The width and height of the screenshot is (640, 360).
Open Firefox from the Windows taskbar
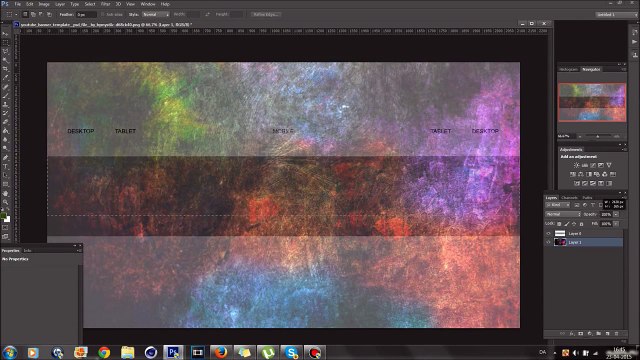221,352
